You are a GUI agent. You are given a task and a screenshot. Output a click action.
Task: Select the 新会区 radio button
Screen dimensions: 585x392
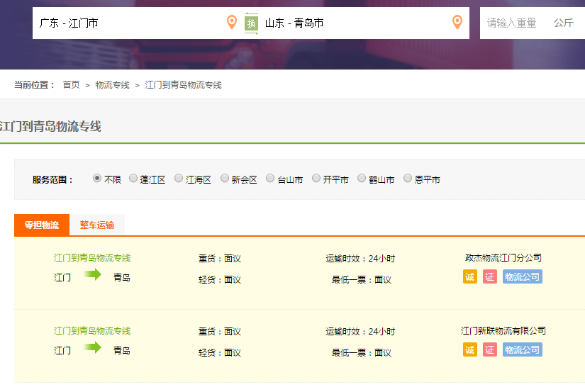225,179
